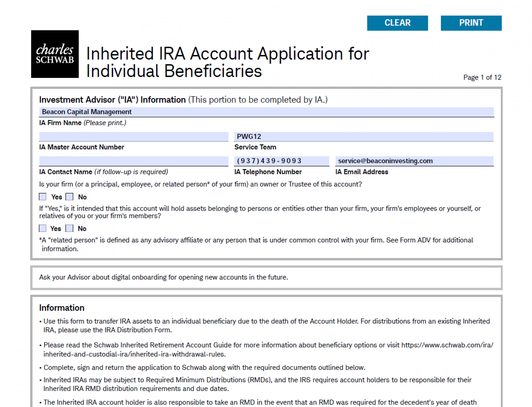Click the 'Information' section heading
The height and width of the screenshot is (407, 532).
pos(62,308)
